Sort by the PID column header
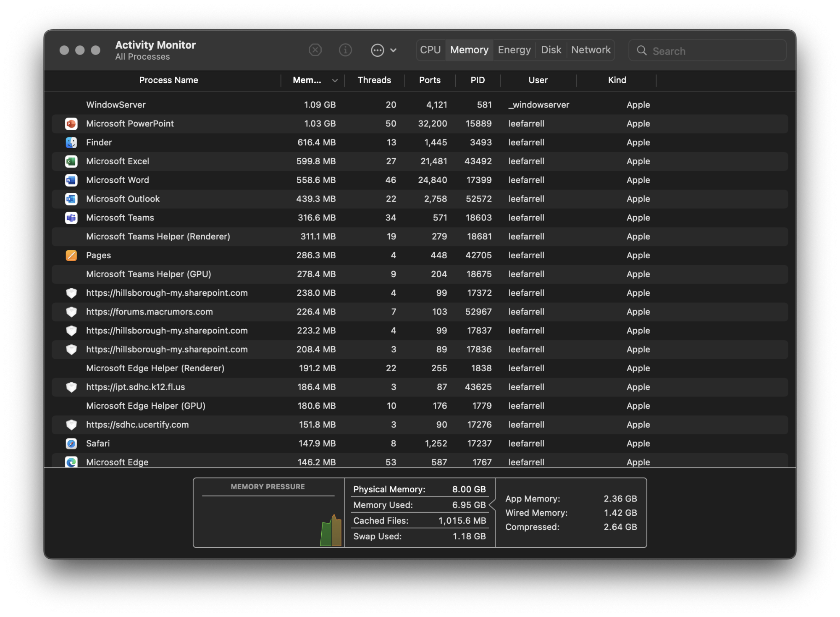The image size is (840, 617). 477,80
